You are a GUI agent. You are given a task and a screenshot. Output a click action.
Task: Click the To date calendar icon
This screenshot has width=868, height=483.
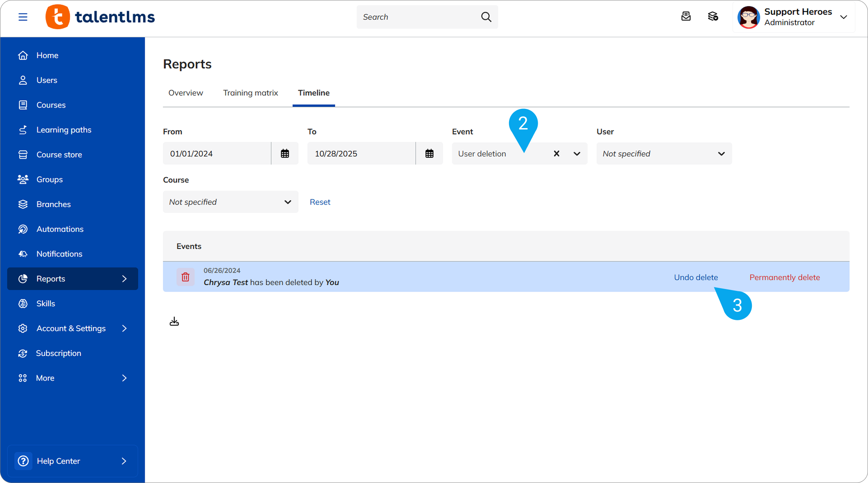pos(429,153)
